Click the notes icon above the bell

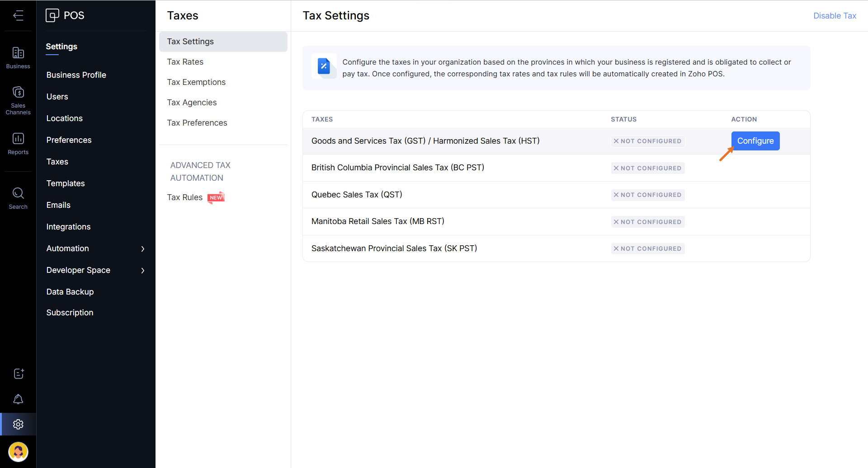[18, 374]
